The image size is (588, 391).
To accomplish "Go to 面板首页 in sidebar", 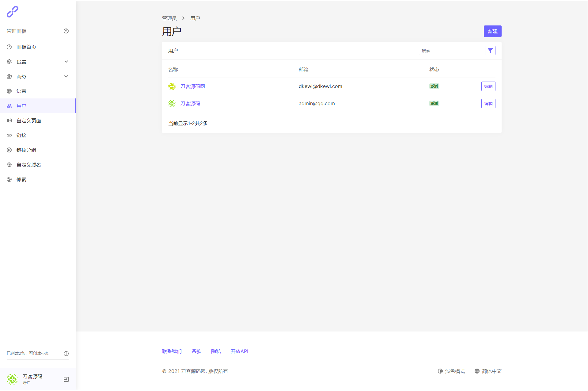I will (x=26, y=47).
